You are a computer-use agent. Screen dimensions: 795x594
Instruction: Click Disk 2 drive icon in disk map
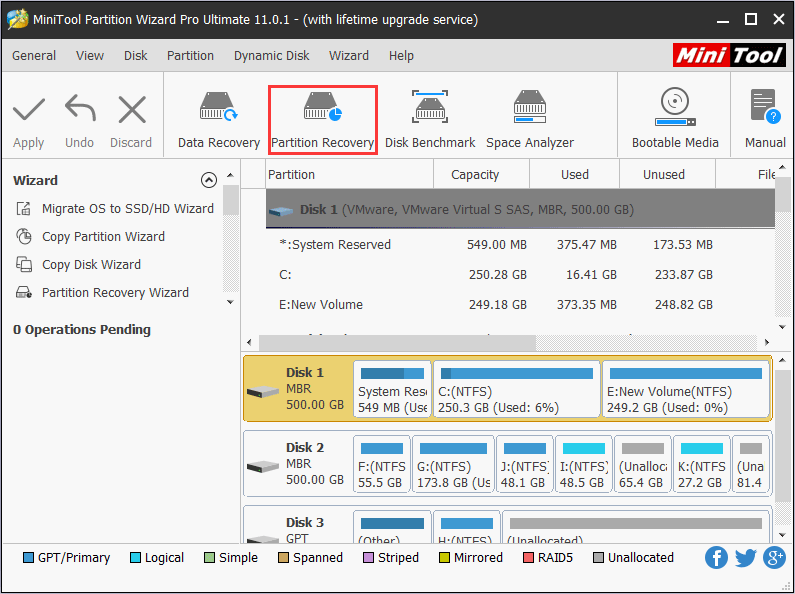click(x=263, y=466)
